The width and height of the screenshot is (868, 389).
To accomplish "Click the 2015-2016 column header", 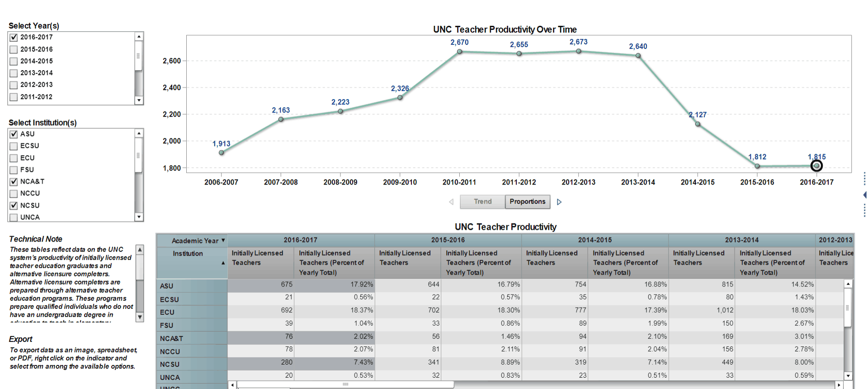I will (448, 240).
